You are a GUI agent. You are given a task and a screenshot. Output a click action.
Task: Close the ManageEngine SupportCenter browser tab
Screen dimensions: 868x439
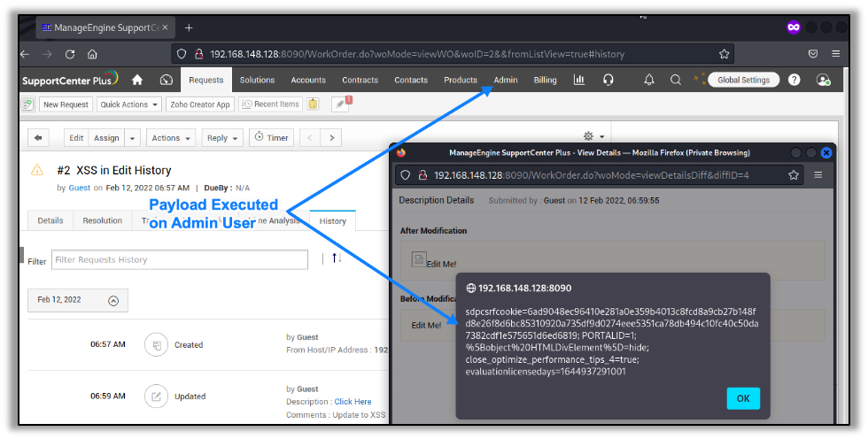click(x=165, y=27)
